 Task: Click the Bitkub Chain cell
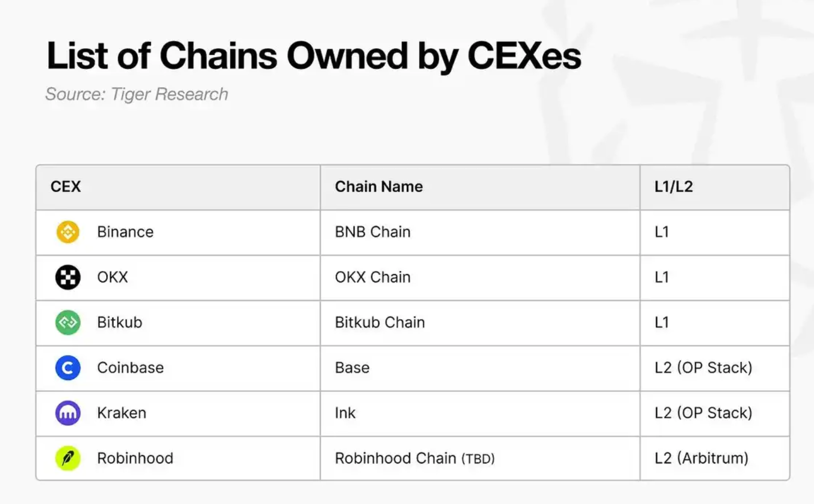point(380,323)
